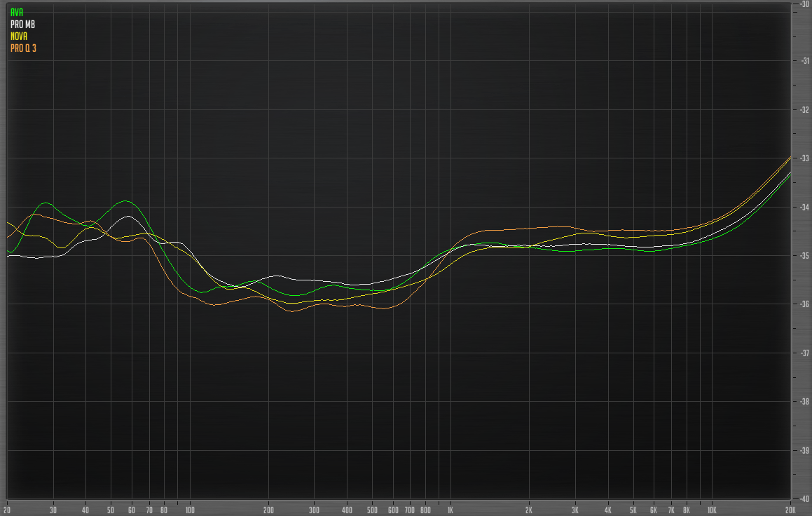Select the 500 Hz frequency axis label
Viewport: 812px width, 516px height.
[x=372, y=510]
